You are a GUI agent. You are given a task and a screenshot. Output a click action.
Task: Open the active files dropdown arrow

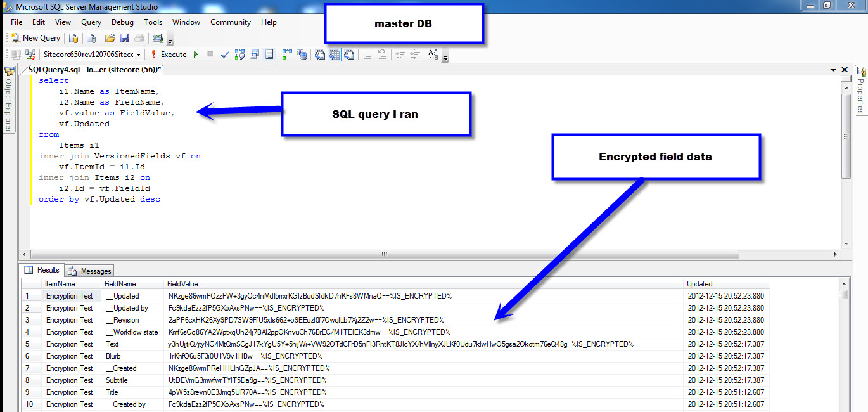tap(833, 70)
